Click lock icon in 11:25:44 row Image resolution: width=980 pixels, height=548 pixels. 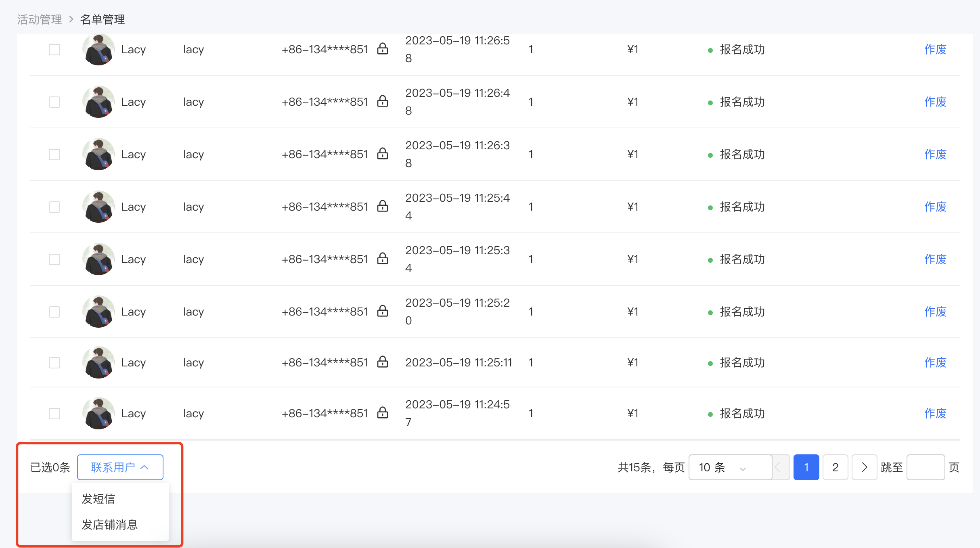point(382,206)
